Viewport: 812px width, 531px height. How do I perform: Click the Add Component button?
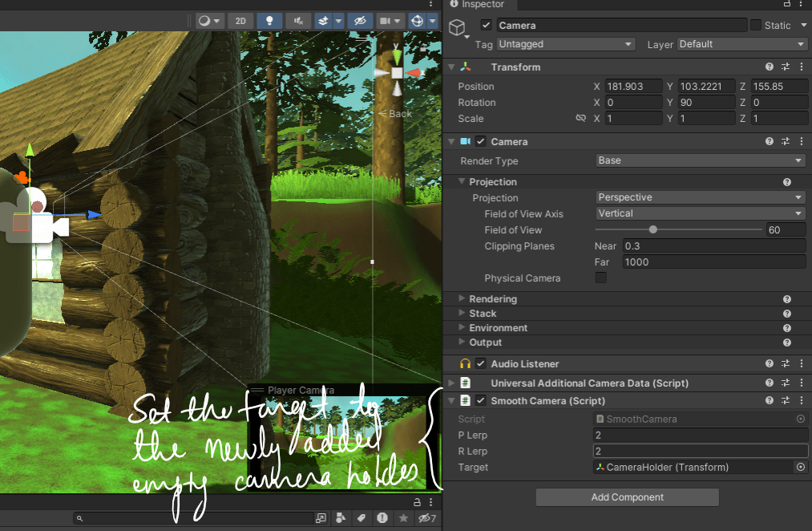click(627, 497)
